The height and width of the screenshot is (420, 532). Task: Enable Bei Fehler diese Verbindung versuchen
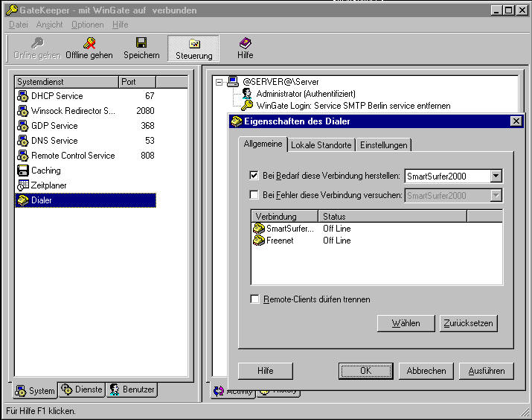coord(254,196)
